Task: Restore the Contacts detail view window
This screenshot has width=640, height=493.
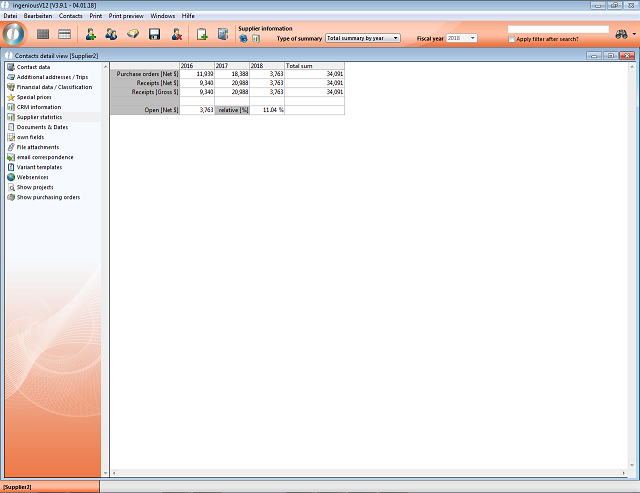Action: (611, 56)
